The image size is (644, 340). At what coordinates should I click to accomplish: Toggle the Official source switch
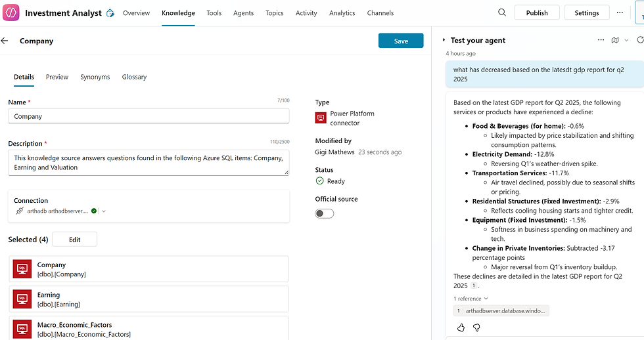coord(324,213)
